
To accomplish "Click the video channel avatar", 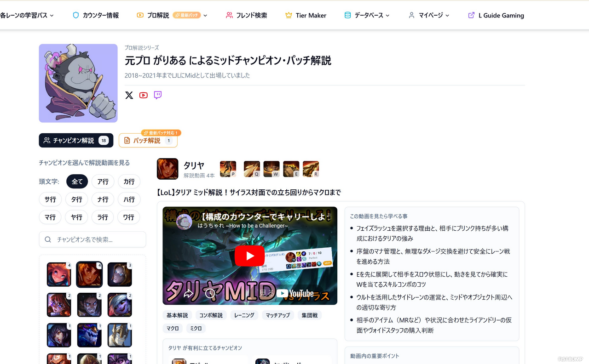I will (x=185, y=222).
